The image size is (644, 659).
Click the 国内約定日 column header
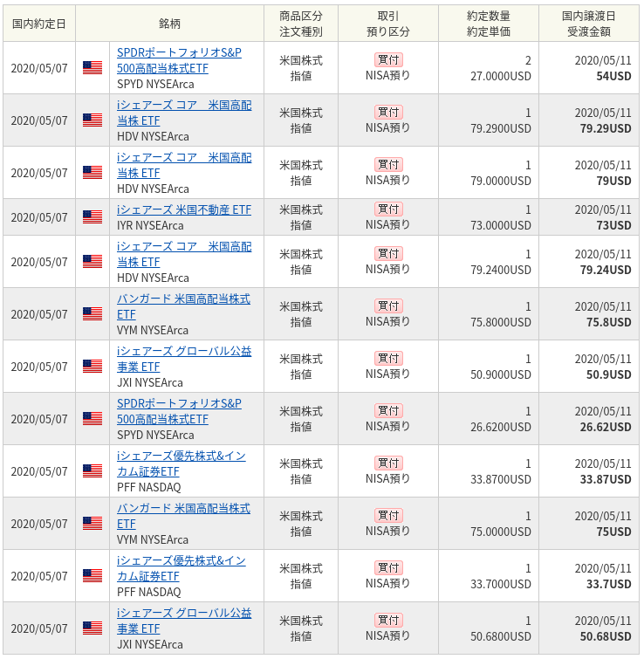pos(39,24)
